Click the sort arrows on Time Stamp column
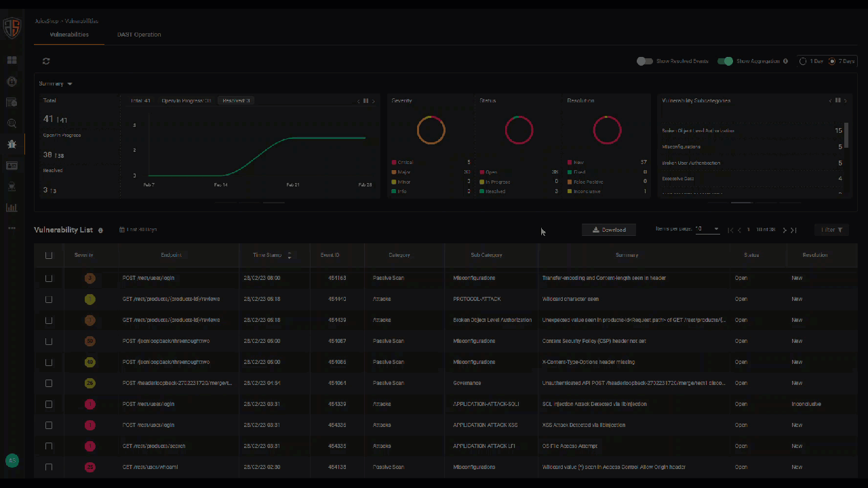Screen dimensions: 868x488 tap(290, 256)
